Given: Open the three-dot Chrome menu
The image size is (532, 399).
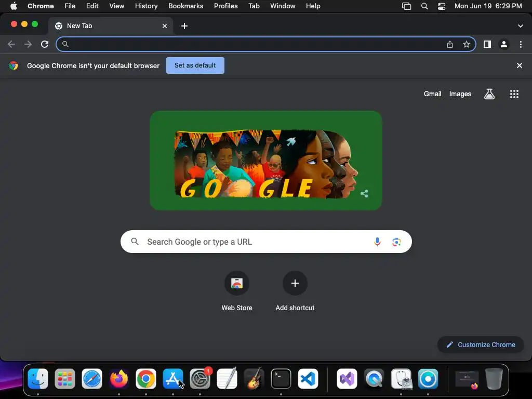Looking at the screenshot, I should [521, 44].
